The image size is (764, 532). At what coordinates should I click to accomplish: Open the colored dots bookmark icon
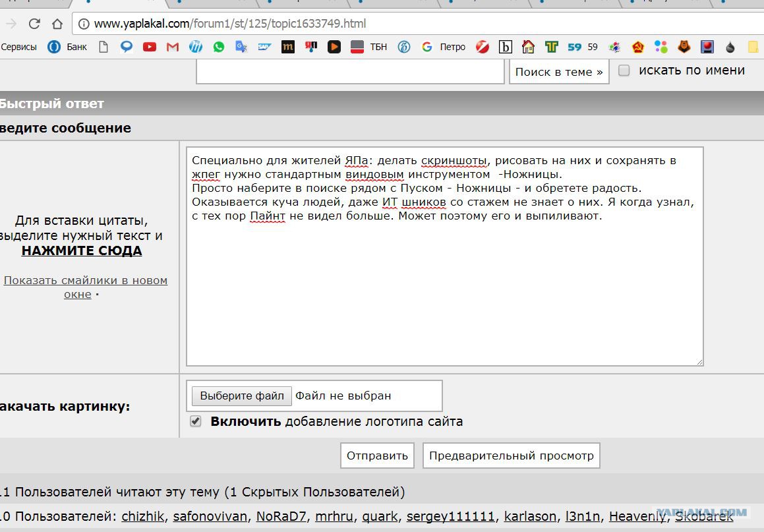tap(661, 47)
